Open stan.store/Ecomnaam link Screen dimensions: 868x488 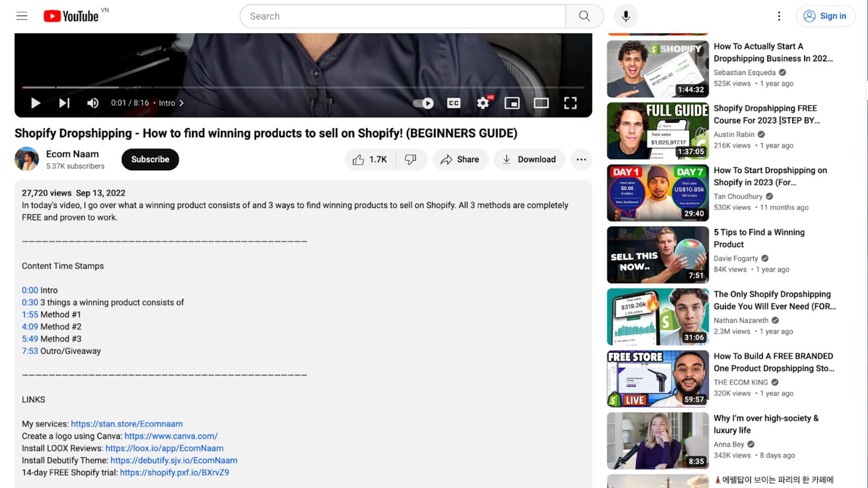[x=127, y=424]
